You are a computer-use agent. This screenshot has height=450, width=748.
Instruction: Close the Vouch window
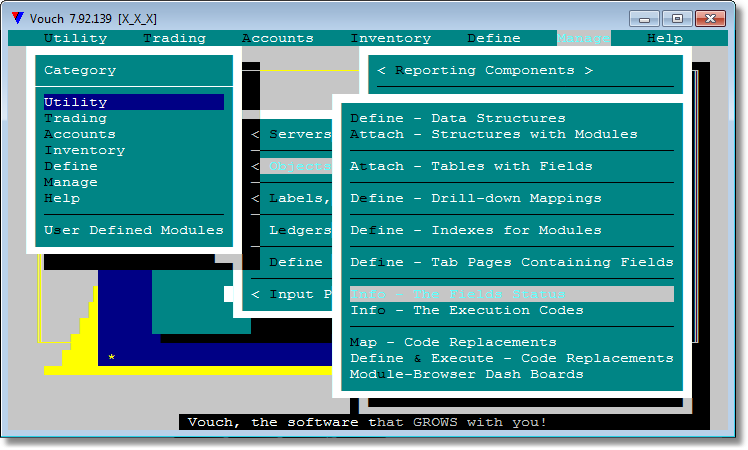710,19
